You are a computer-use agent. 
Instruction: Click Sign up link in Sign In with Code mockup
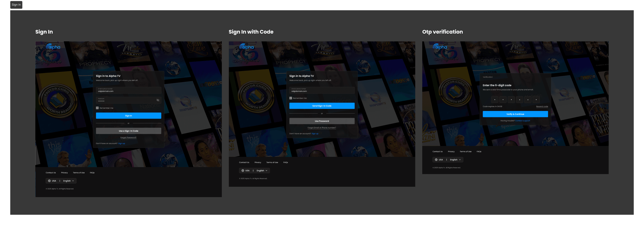tap(315, 134)
